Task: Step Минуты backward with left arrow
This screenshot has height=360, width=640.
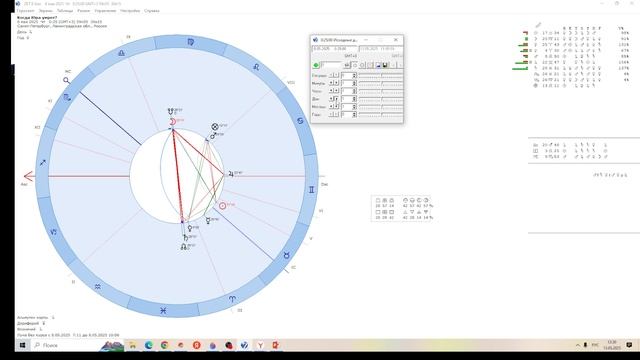Action: click(x=331, y=83)
